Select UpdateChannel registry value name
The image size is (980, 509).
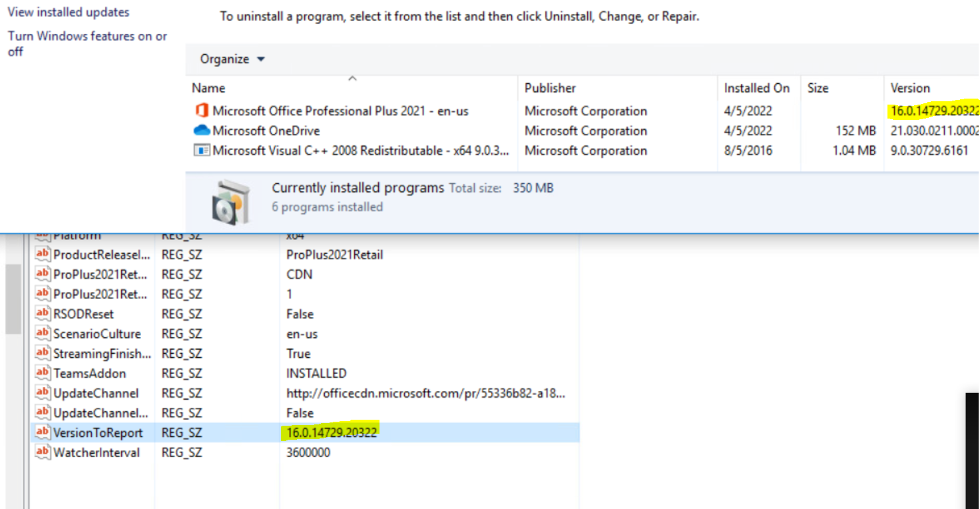point(97,393)
